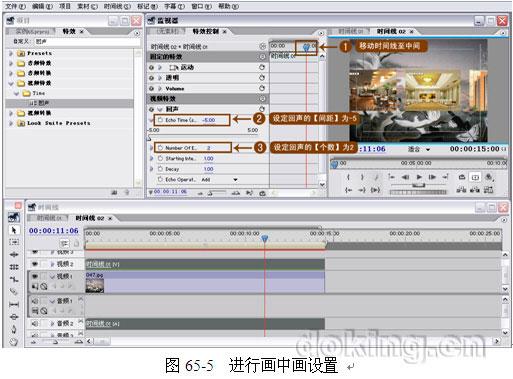Screen dimensions: 513x379
Task: Switch to 特效控制 tab
Action: tap(205, 31)
